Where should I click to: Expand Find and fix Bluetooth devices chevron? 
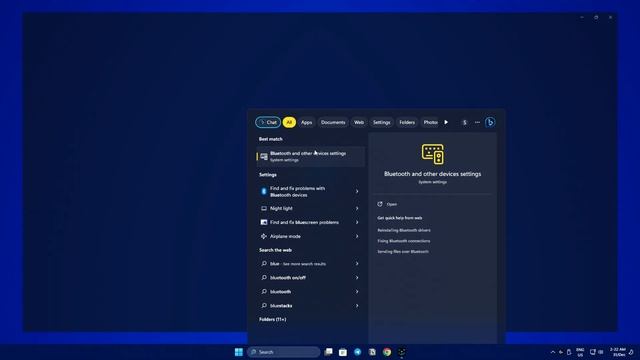(357, 191)
